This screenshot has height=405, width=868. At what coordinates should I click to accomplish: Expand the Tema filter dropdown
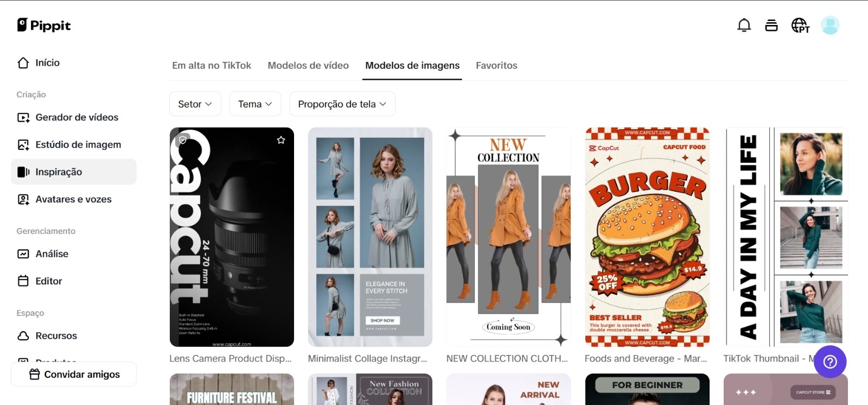pyautogui.click(x=255, y=104)
